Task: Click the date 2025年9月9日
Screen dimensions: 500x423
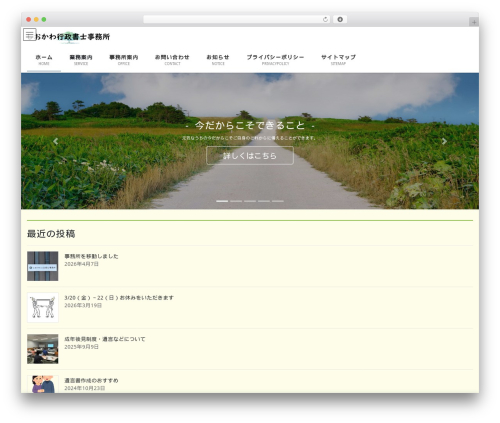Action: [81, 347]
